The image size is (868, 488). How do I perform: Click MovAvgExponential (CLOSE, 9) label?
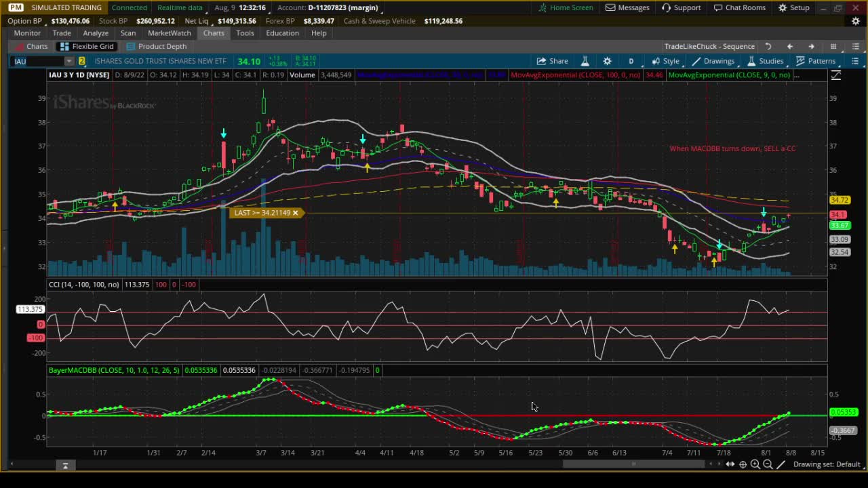[729, 75]
